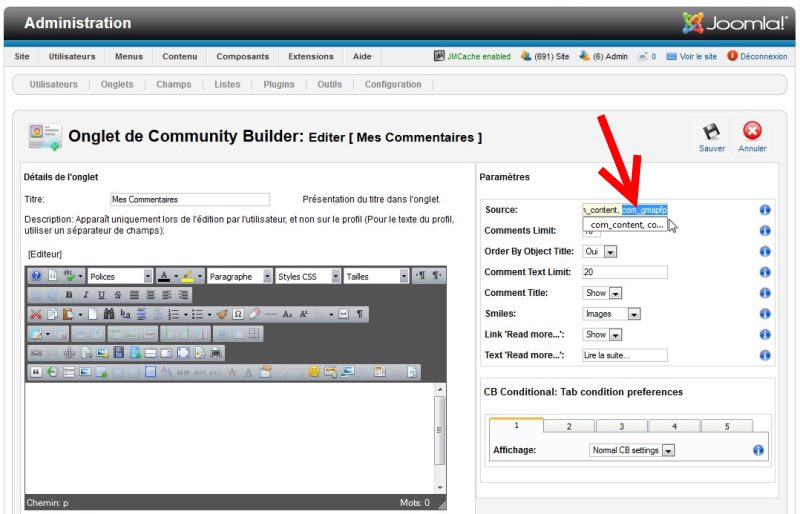The image size is (800, 514).
Task: Open the Extensions menu
Action: click(311, 56)
